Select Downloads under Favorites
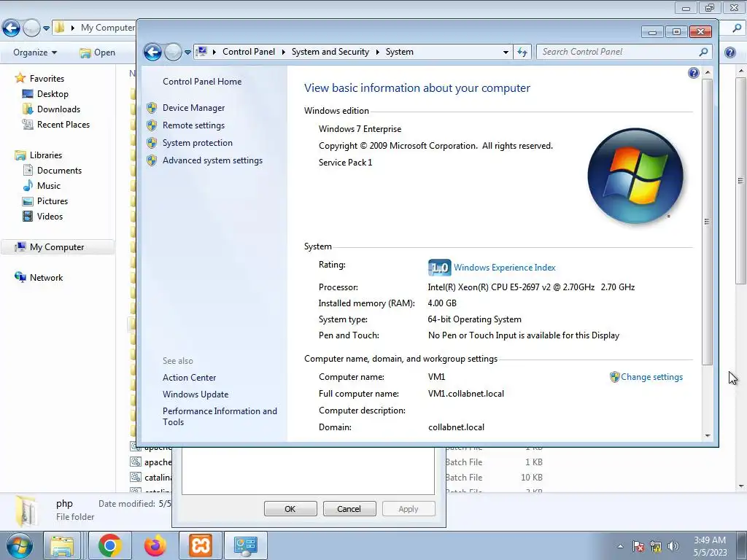The height and width of the screenshot is (560, 747). click(x=58, y=109)
